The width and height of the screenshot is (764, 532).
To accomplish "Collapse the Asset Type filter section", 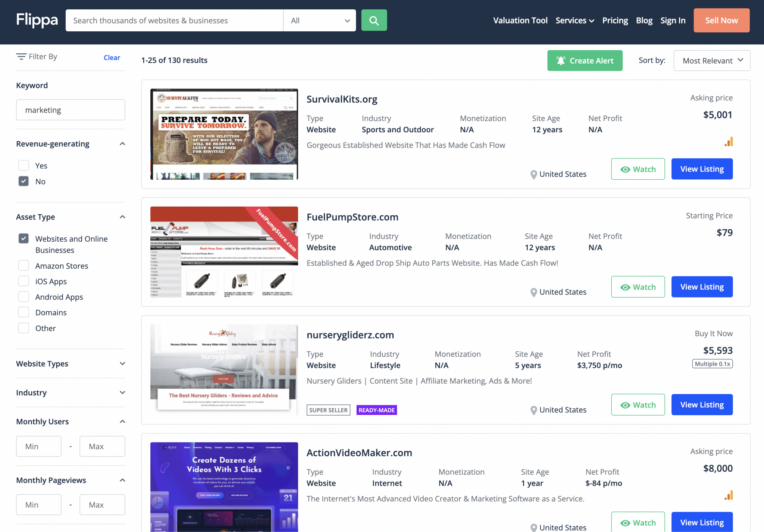I will pos(122,217).
